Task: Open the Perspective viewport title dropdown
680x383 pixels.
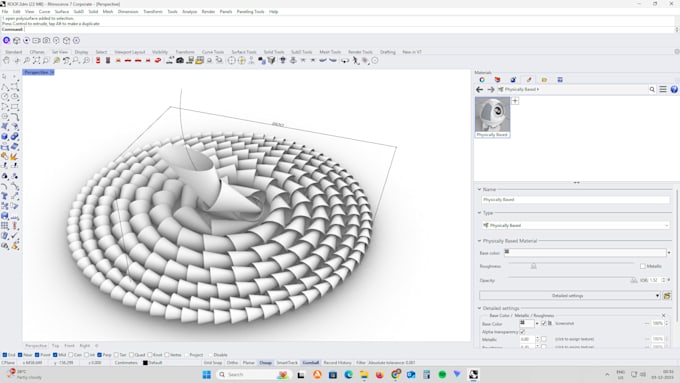Action: 52,72
